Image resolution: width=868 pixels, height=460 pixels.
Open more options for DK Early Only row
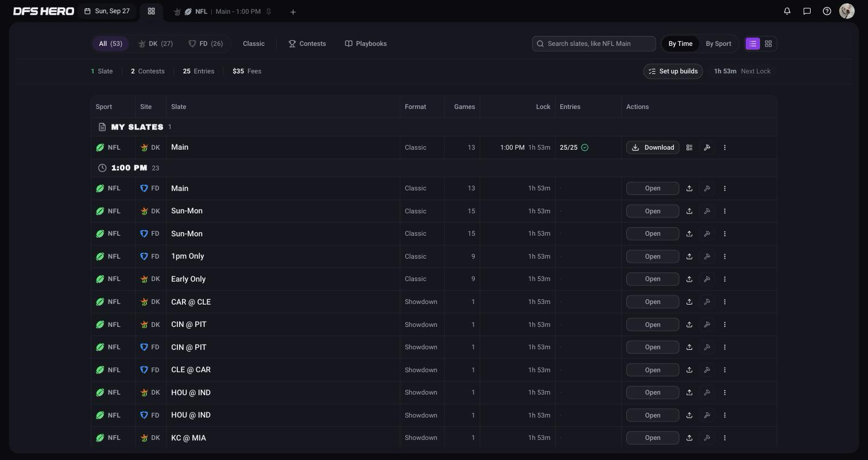pos(724,279)
